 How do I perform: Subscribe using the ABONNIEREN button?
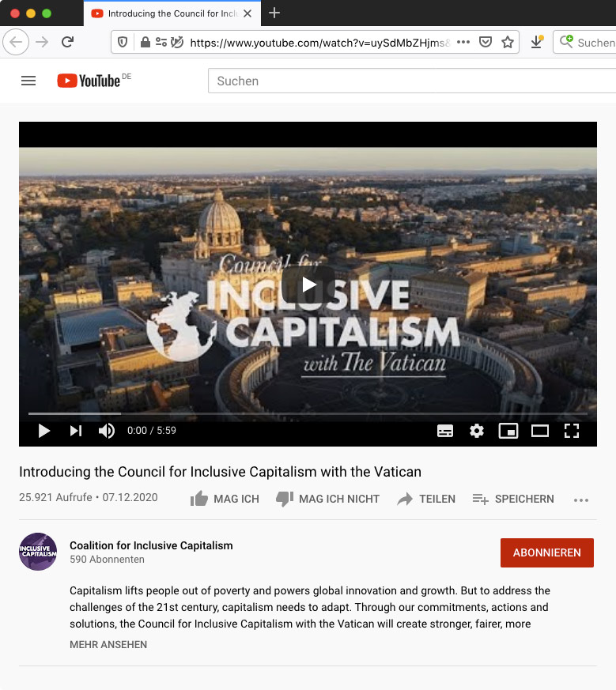coord(547,552)
